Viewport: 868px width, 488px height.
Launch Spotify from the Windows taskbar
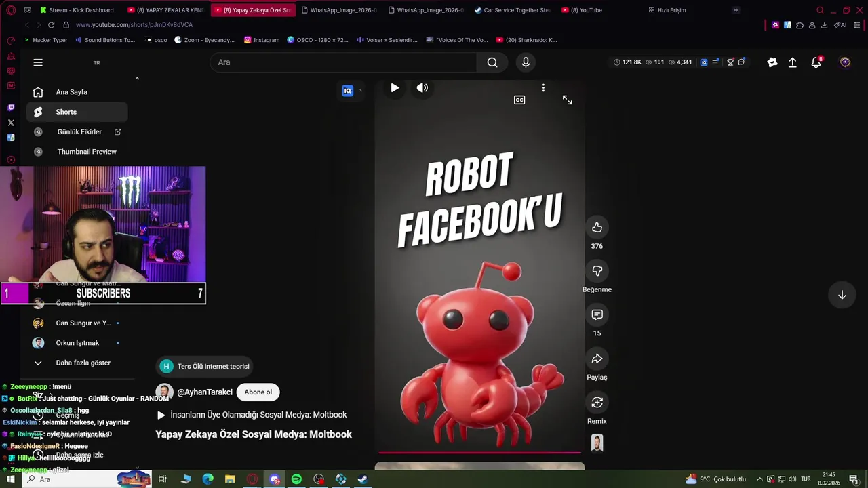tap(296, 479)
